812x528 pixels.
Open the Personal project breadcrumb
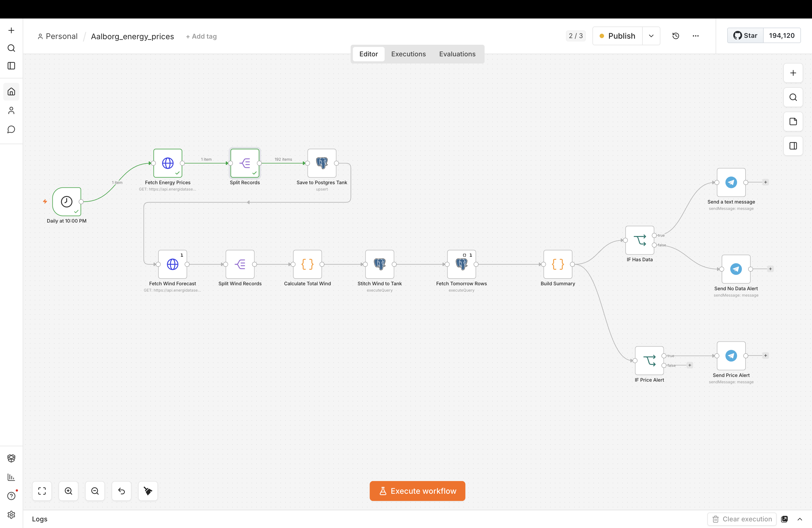[58, 36]
